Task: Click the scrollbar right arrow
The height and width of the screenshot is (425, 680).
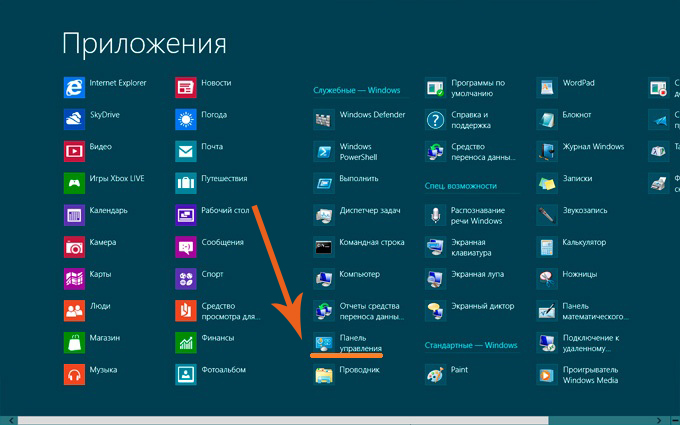Action: [659, 421]
